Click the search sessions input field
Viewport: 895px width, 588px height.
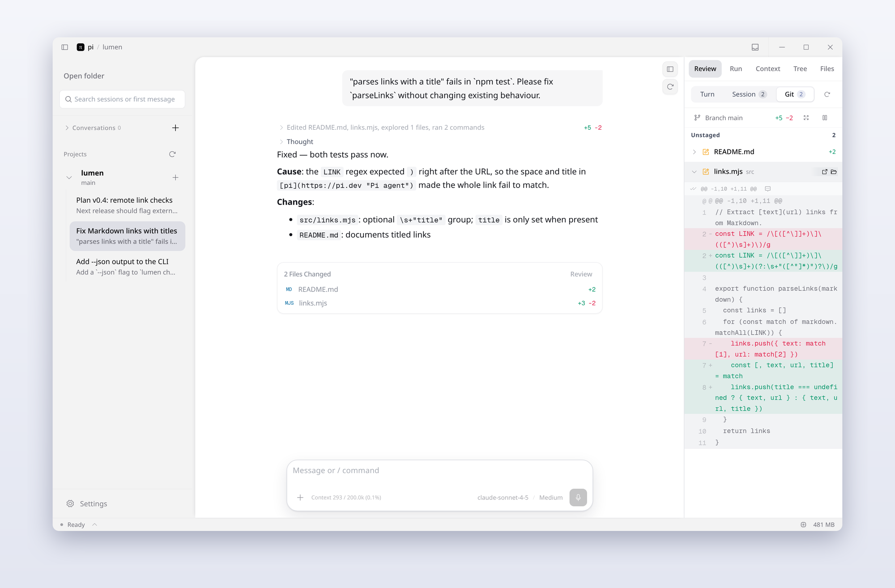[x=122, y=99]
